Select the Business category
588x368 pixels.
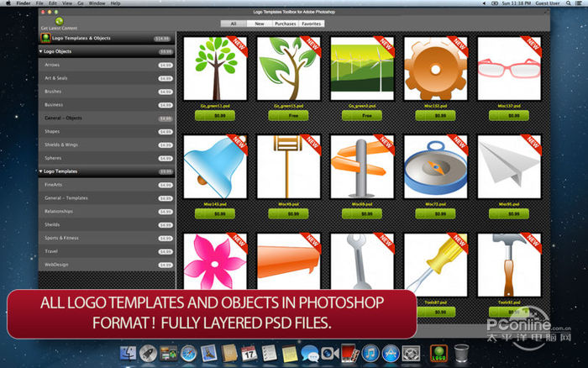[x=107, y=105]
